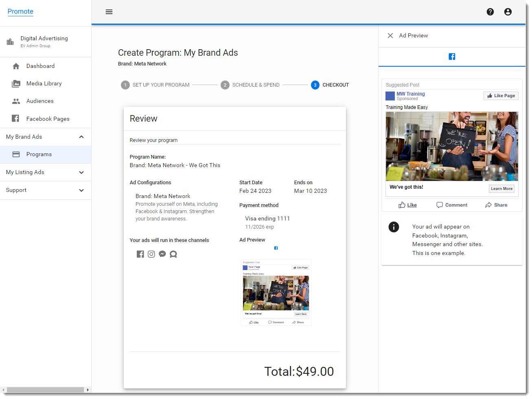This screenshot has height=399, width=532.
Task: Go to Audiences in the sidebar
Action: [x=40, y=101]
